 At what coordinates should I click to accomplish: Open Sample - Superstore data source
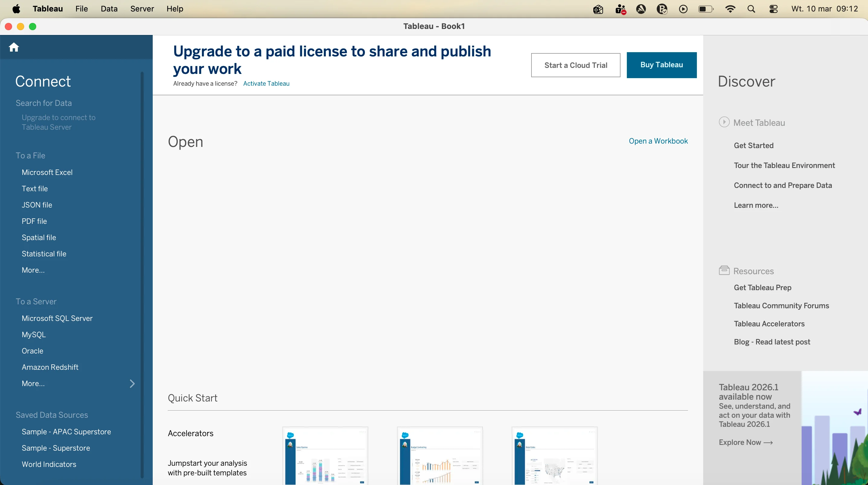click(x=56, y=448)
